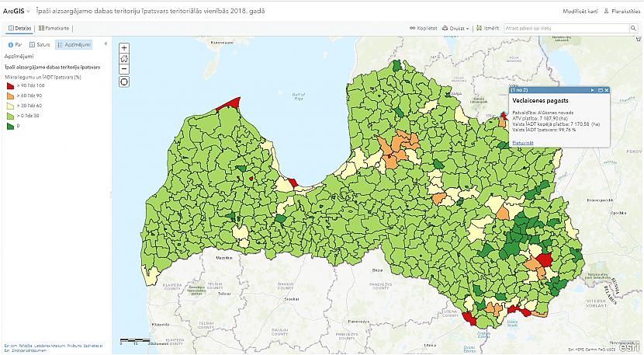Click Pierakstīties sign-in link
This screenshot has height=355, width=644.
pos(621,12)
